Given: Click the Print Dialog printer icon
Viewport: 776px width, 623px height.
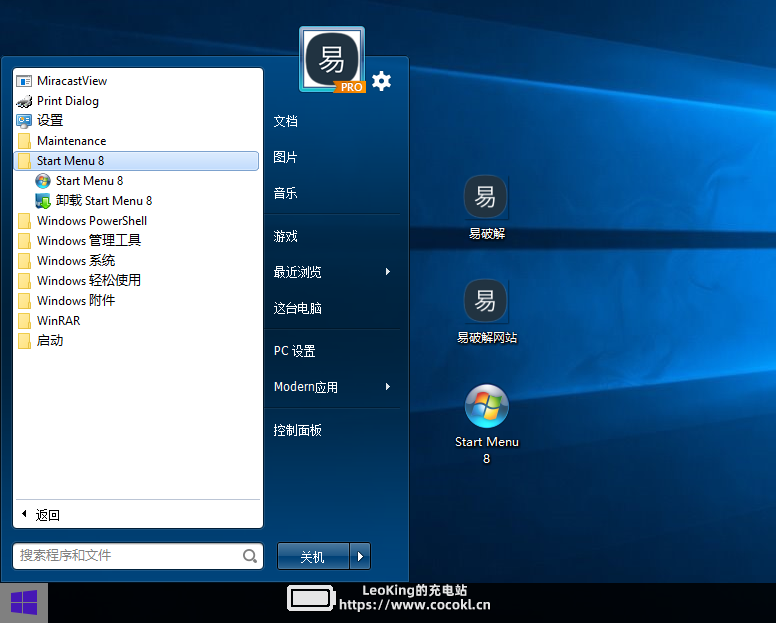Looking at the screenshot, I should pos(24,101).
